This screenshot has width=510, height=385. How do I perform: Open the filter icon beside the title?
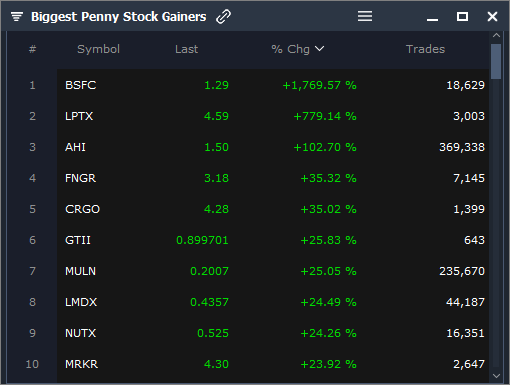point(17,16)
